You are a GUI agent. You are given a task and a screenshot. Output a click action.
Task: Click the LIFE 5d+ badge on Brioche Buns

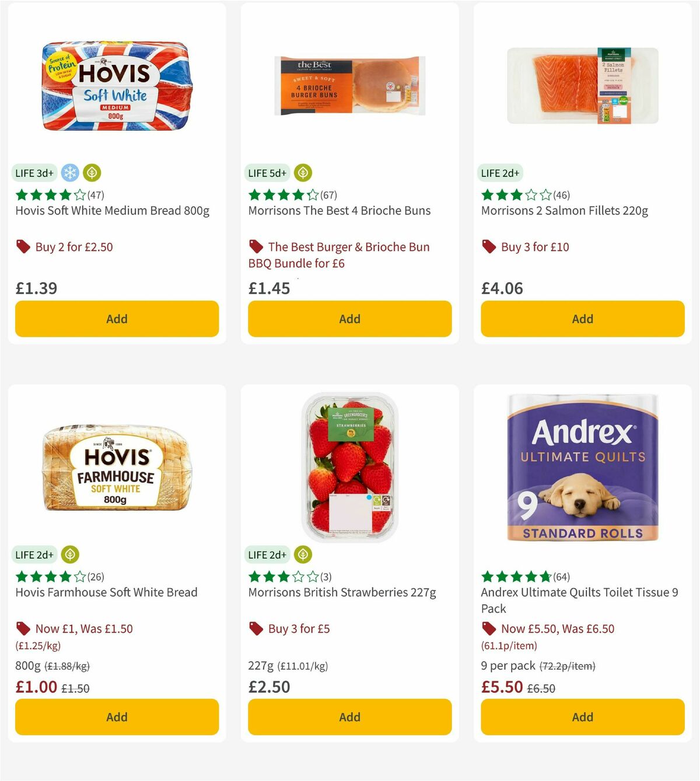click(267, 173)
